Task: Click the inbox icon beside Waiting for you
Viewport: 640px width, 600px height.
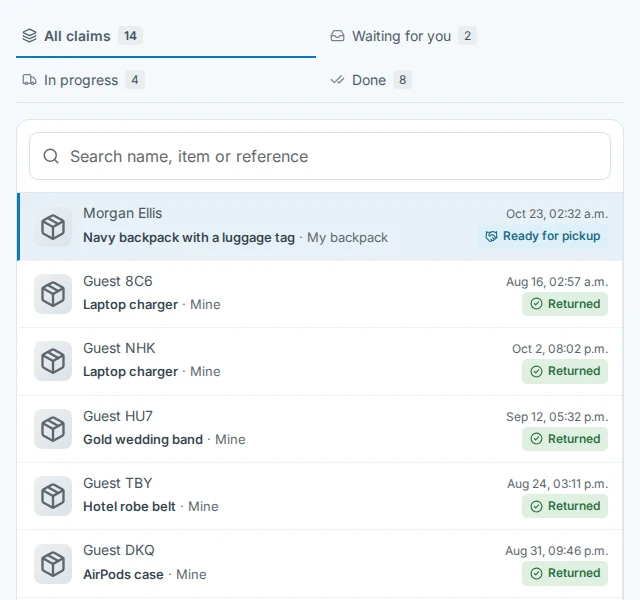Action: point(338,36)
